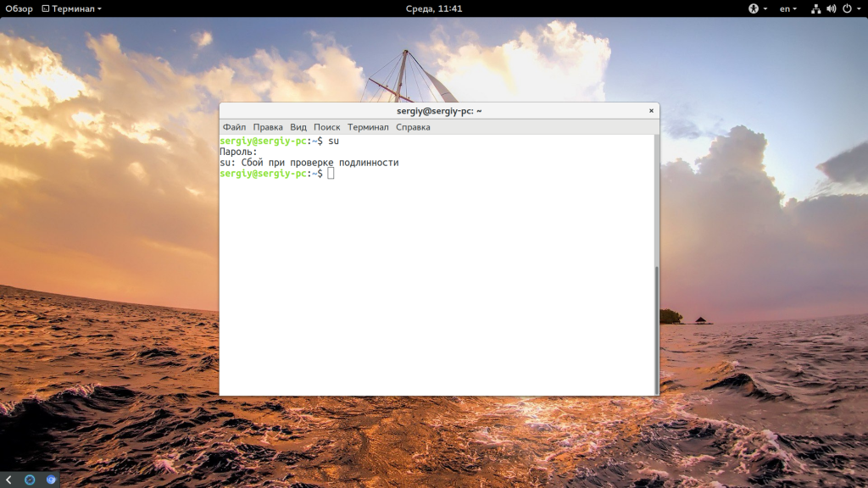This screenshot has height=488, width=868.
Task: Open the Терминал menu inside the window
Action: (x=368, y=127)
